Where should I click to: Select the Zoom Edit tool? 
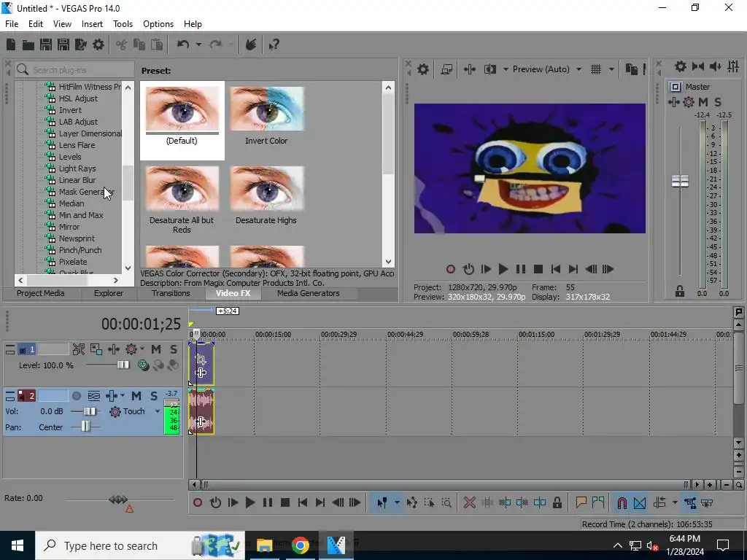point(446,503)
